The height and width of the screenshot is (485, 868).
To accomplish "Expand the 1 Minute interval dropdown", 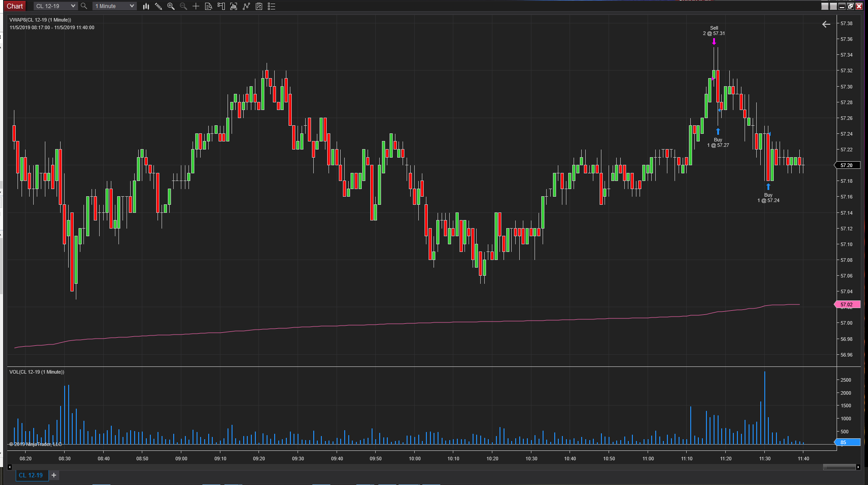I will click(x=114, y=6).
